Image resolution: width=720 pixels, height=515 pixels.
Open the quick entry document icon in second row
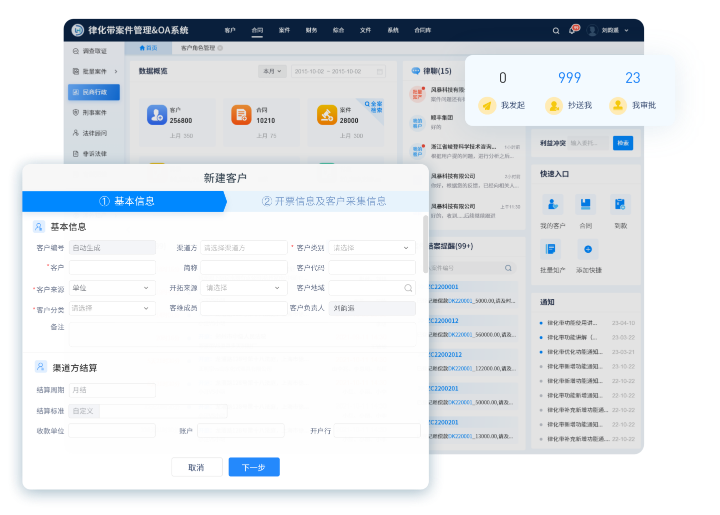[551, 249]
